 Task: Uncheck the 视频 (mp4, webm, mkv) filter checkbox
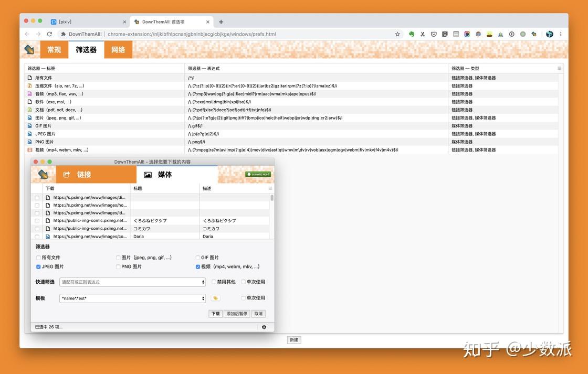197,267
